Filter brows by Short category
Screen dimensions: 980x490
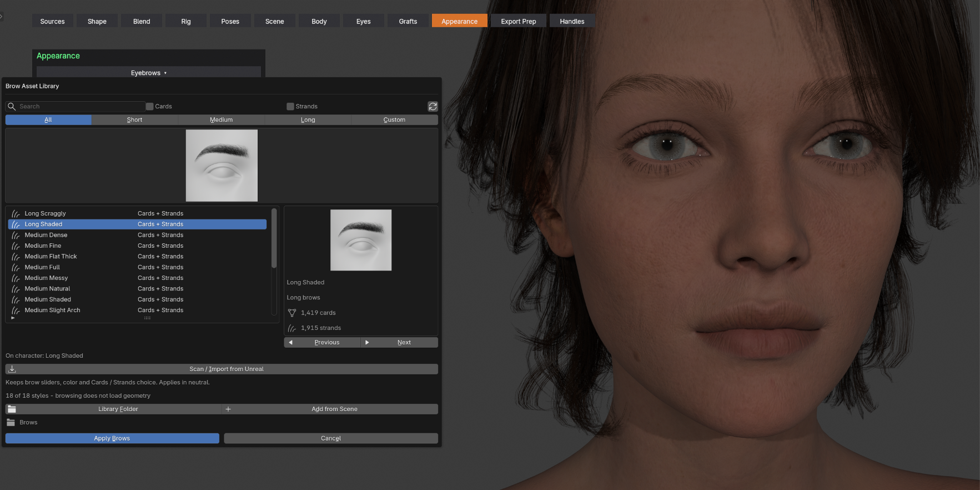point(134,119)
